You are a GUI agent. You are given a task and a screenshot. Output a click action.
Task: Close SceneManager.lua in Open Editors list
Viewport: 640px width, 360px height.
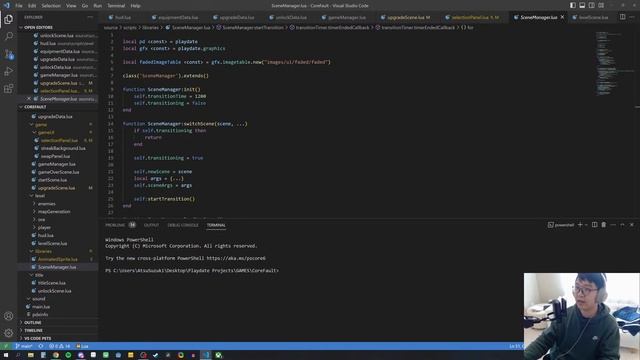pos(29,99)
